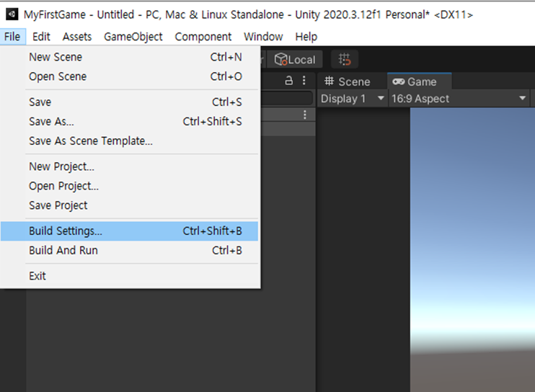This screenshot has width=535, height=392.
Task: Select New Project... menu entry
Action: click(x=129, y=166)
